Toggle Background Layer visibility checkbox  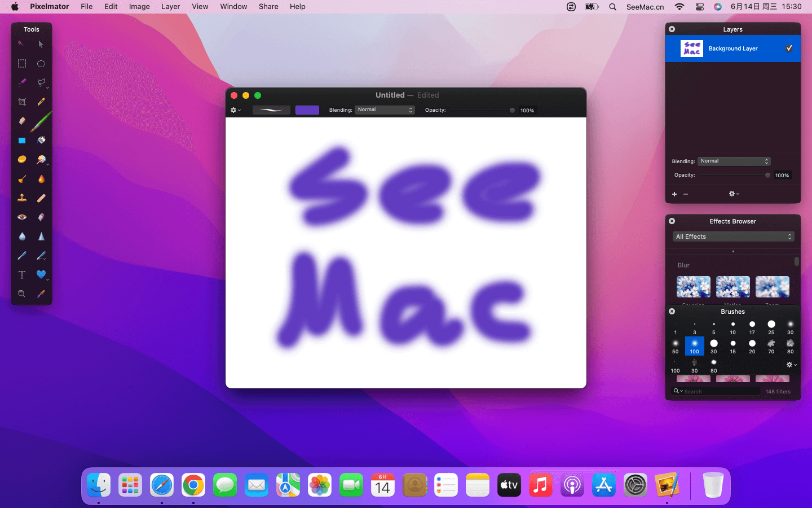pos(789,49)
